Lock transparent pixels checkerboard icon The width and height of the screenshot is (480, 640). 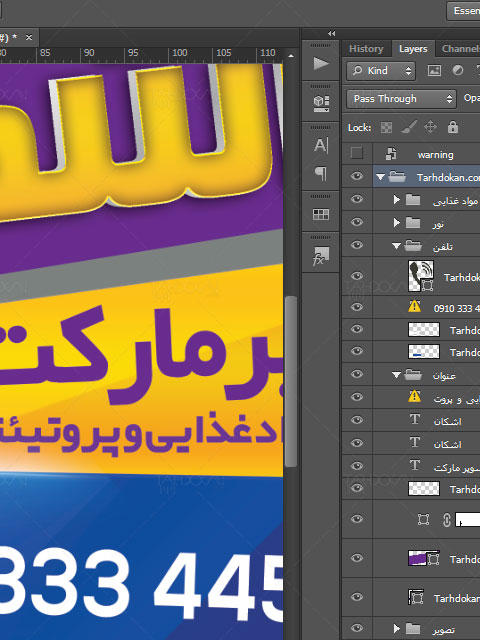coord(386,127)
